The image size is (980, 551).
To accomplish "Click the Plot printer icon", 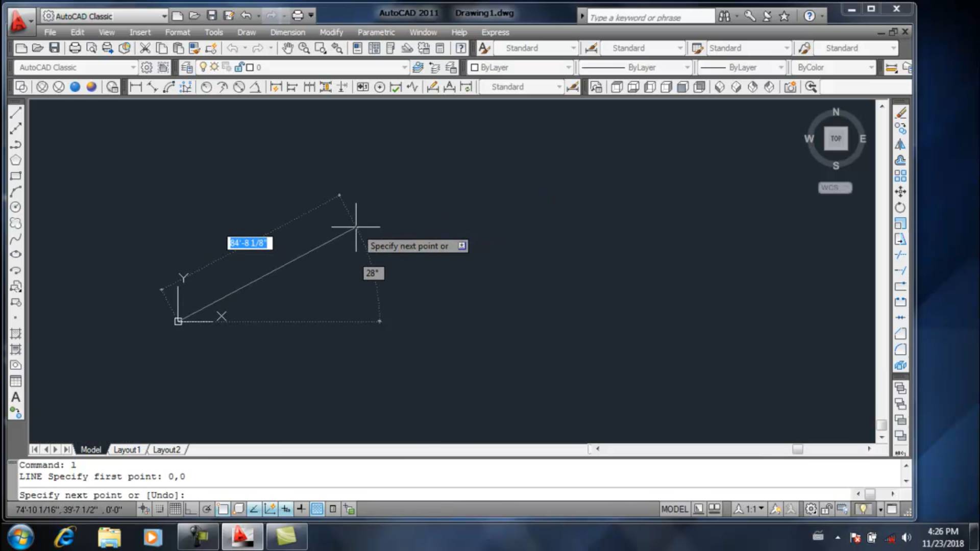I will 75,48.
